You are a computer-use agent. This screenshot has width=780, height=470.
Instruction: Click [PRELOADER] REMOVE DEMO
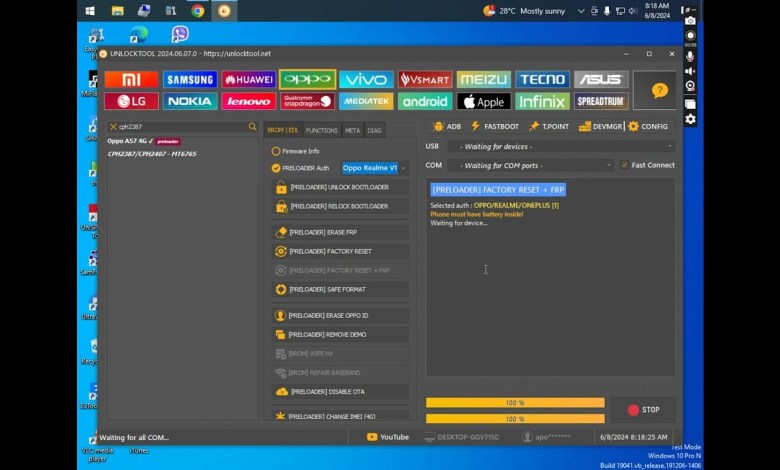point(340,335)
